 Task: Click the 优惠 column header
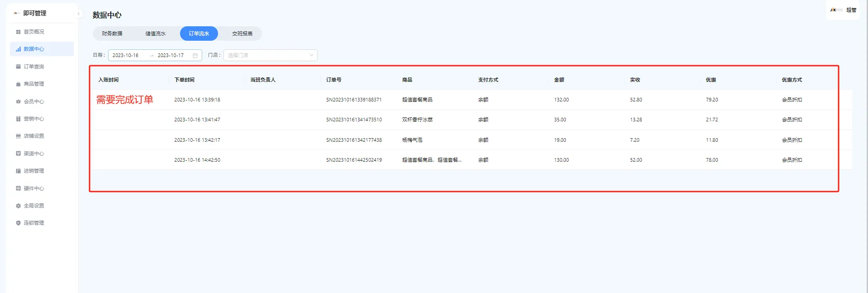(x=711, y=80)
